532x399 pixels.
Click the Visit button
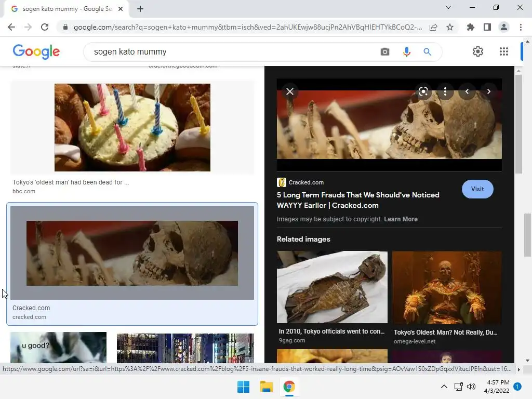477,189
